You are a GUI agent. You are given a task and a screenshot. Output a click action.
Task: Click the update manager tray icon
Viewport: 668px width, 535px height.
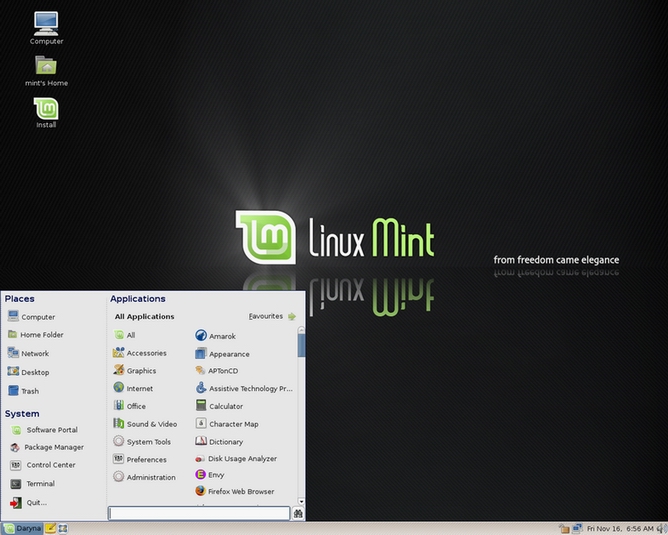pyautogui.click(x=564, y=529)
